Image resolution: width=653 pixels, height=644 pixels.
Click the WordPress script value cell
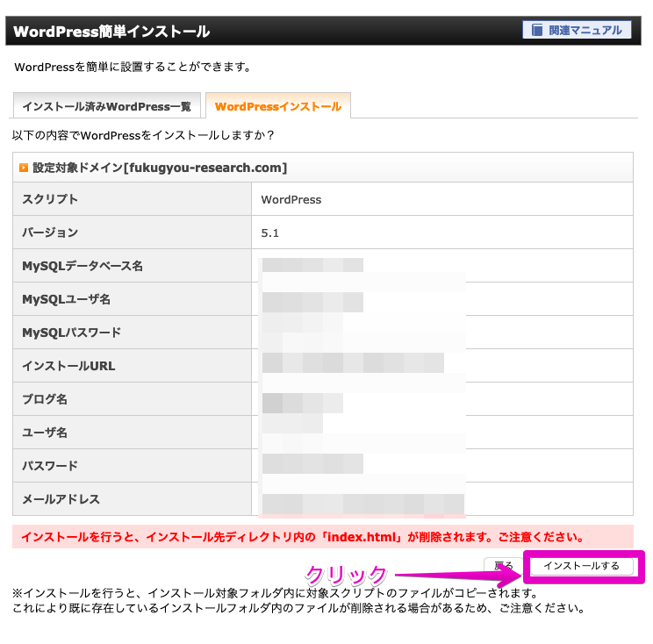pyautogui.click(x=441, y=199)
